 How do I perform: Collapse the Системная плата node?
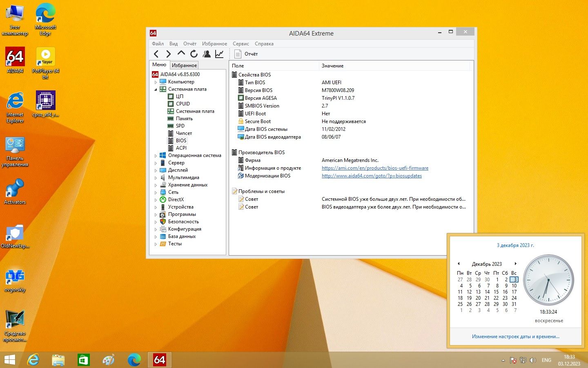click(156, 90)
